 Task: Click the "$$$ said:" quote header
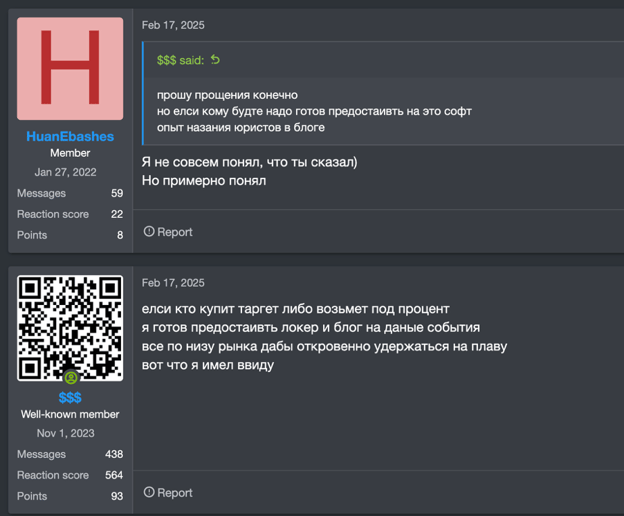180,60
